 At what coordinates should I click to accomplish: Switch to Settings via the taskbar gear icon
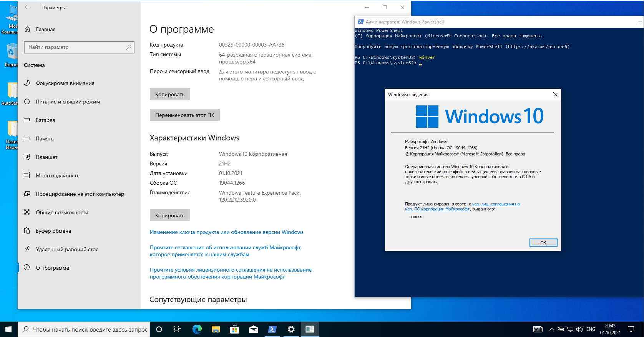coord(291,329)
